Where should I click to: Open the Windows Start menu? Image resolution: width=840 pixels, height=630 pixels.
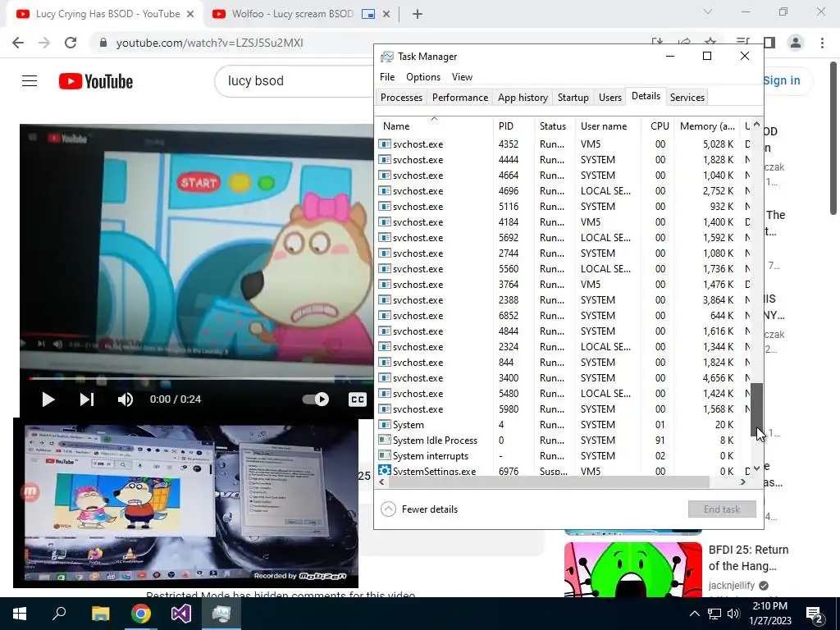[20, 614]
